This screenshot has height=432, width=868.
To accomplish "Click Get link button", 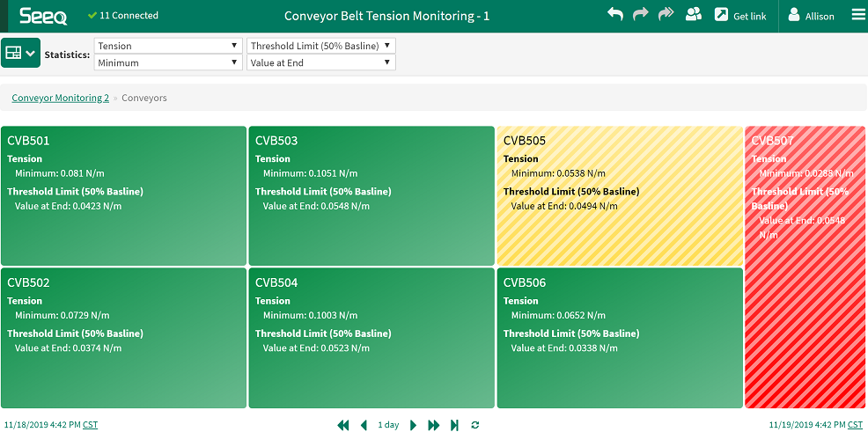I will (740, 16).
